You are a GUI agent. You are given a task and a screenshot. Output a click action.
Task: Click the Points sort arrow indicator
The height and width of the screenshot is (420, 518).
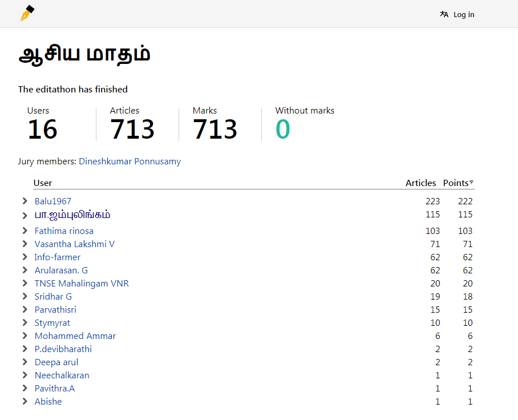coord(471,182)
